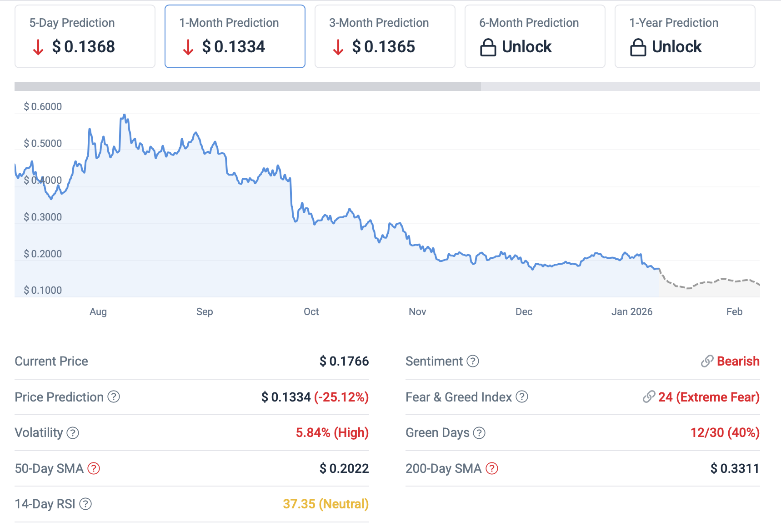
Task: Click red help icon beside 200-Day SMA
Action: pyautogui.click(x=492, y=468)
